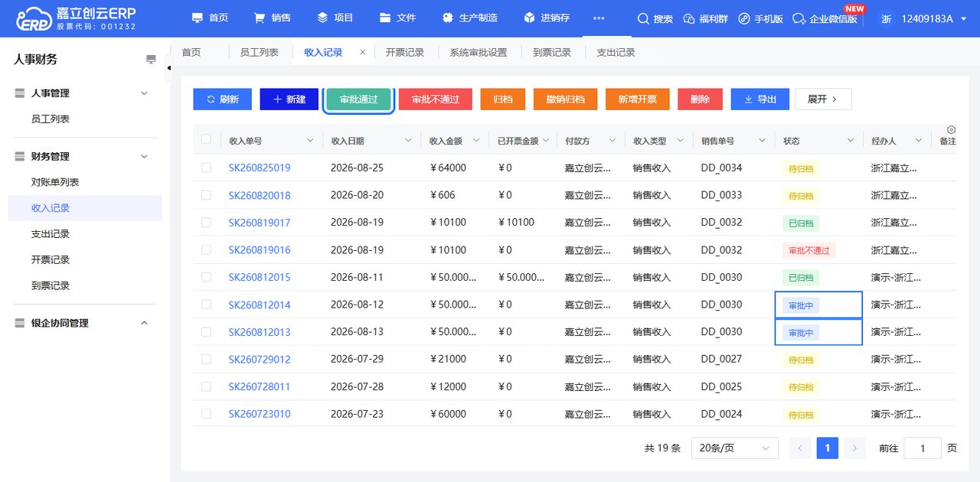Open the 已开票金额 column filter dropdown

pyautogui.click(x=546, y=141)
